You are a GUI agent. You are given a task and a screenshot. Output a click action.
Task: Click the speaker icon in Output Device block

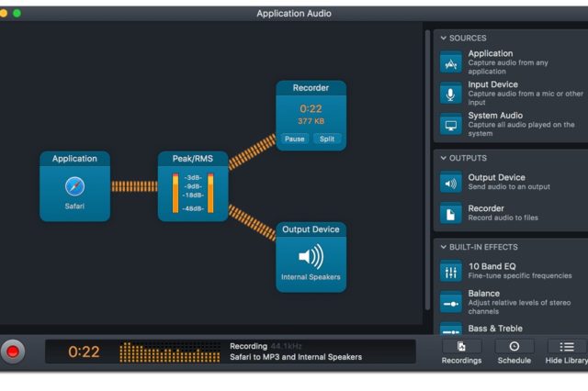click(x=311, y=255)
